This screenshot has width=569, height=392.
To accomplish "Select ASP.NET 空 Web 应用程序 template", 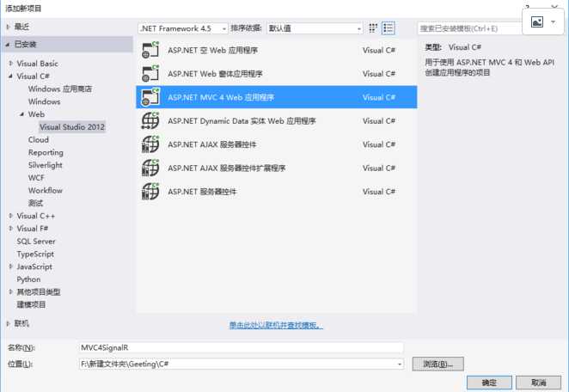I will [x=277, y=50].
